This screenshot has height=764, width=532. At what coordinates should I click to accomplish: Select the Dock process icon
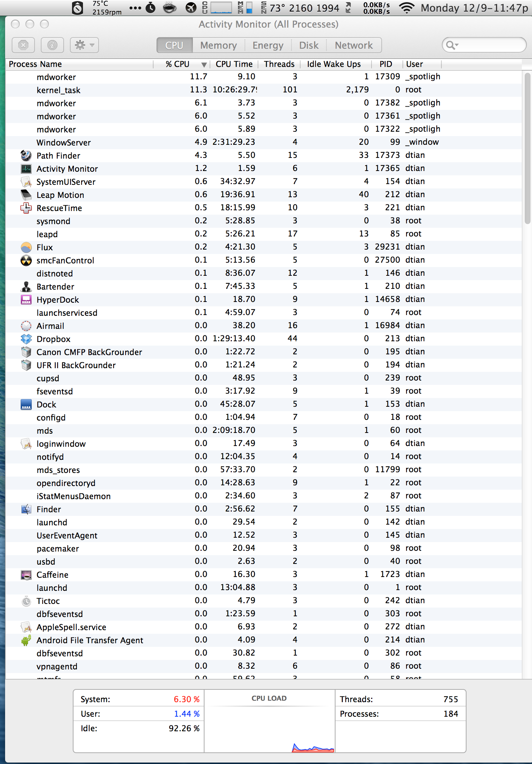click(x=26, y=405)
